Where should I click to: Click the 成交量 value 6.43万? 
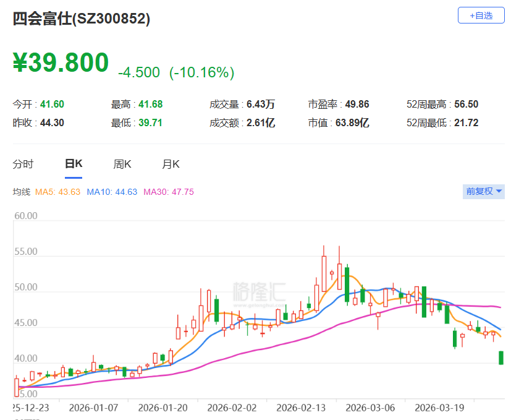tap(260, 105)
